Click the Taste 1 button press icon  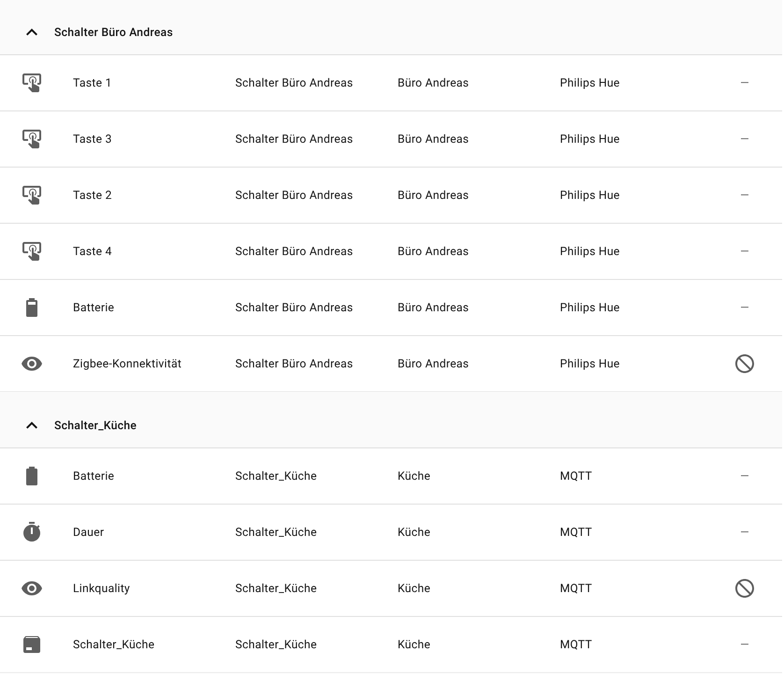tap(32, 83)
